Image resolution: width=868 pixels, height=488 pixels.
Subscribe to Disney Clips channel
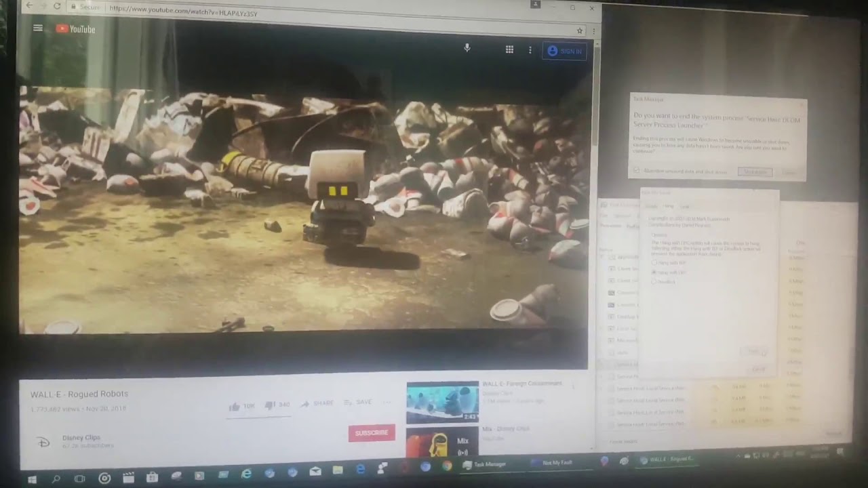coord(372,432)
